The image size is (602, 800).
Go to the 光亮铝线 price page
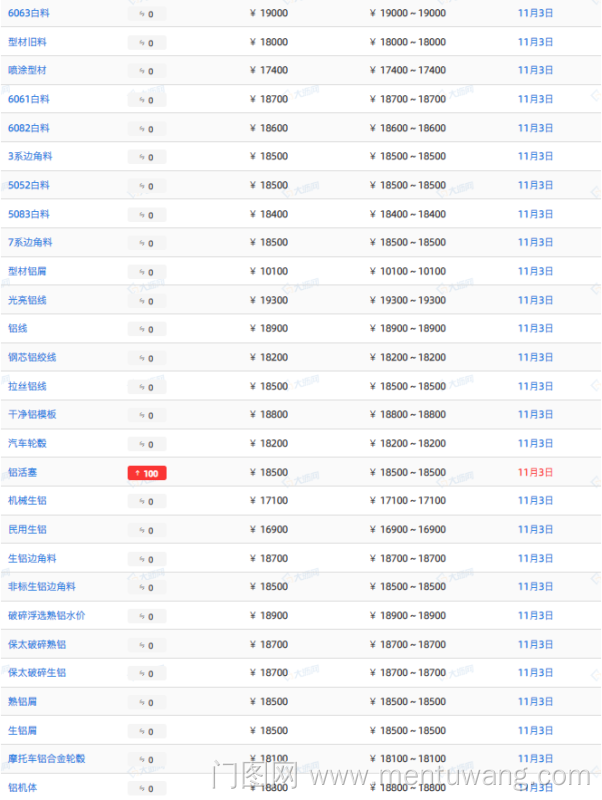[27, 300]
